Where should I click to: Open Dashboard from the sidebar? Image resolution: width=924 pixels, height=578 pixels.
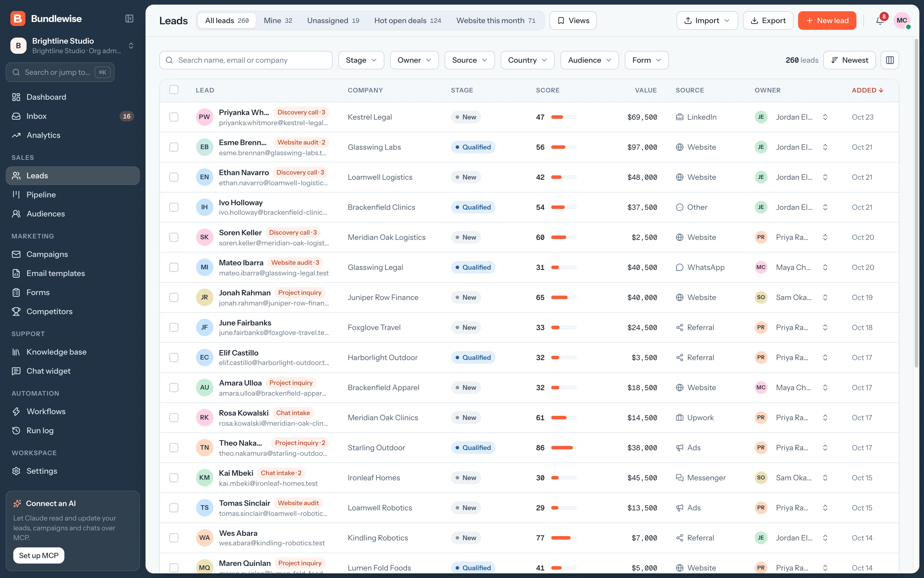[x=72, y=97]
